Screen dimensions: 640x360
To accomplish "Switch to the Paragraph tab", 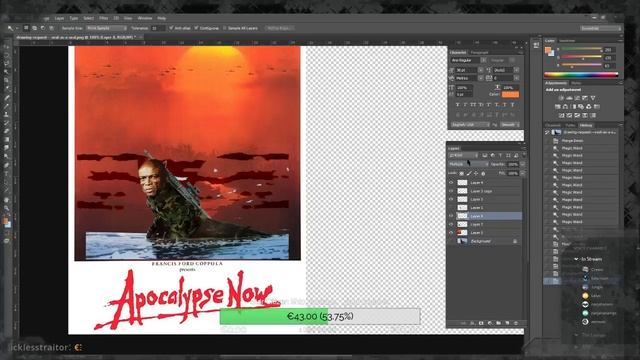I will click(x=479, y=53).
